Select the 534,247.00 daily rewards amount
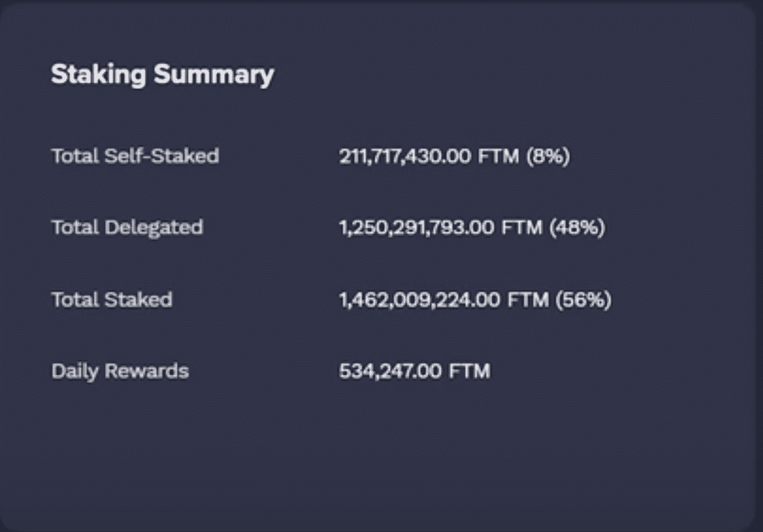 point(390,371)
